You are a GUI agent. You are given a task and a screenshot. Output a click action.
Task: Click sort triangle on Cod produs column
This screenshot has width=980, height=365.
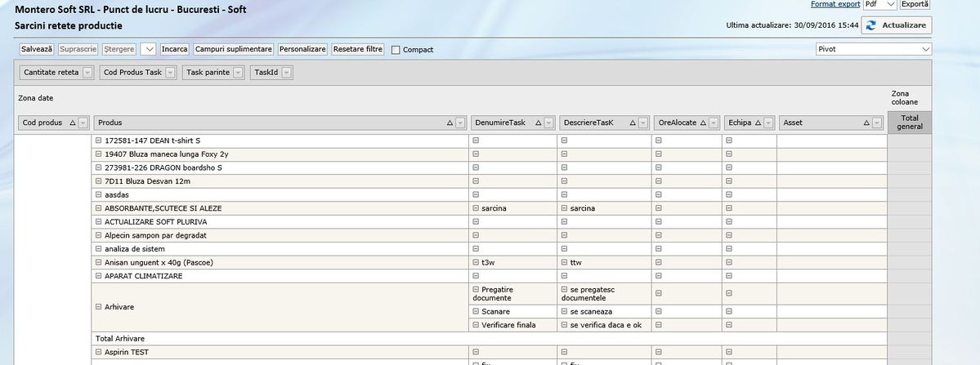(x=73, y=122)
